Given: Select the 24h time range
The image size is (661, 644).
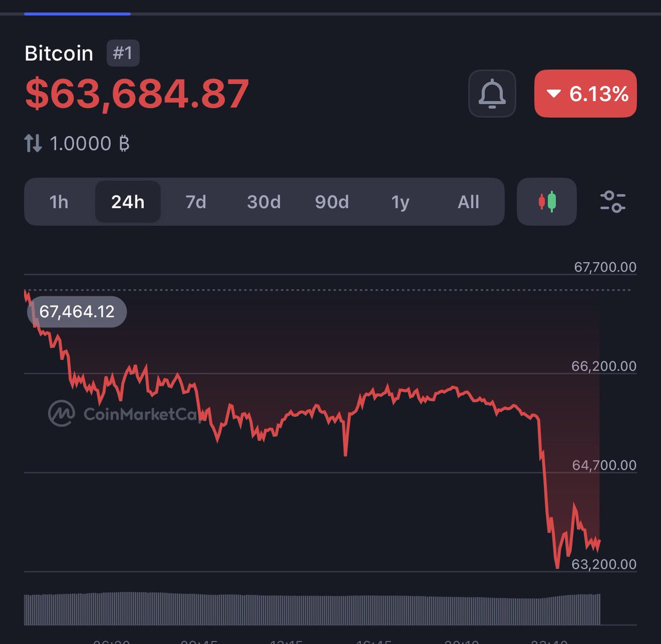Looking at the screenshot, I should pyautogui.click(x=128, y=202).
